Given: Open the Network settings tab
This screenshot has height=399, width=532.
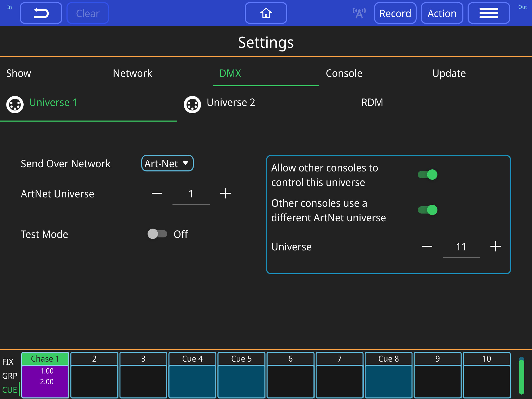Looking at the screenshot, I should [132, 73].
